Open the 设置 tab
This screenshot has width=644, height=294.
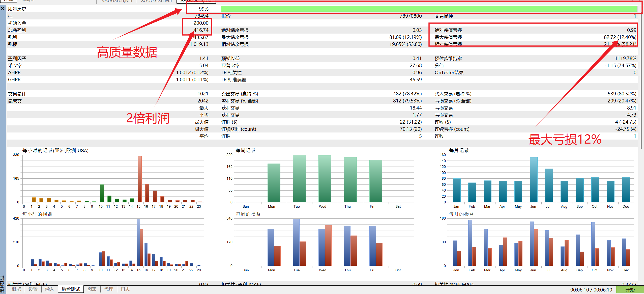point(33,289)
